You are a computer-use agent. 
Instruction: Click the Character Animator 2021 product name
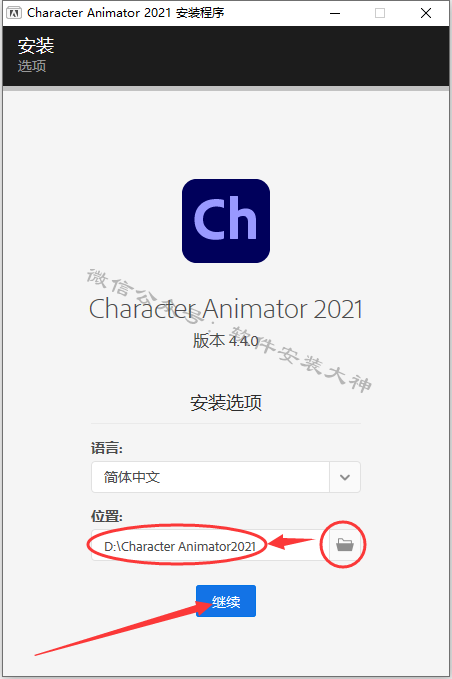click(x=226, y=309)
